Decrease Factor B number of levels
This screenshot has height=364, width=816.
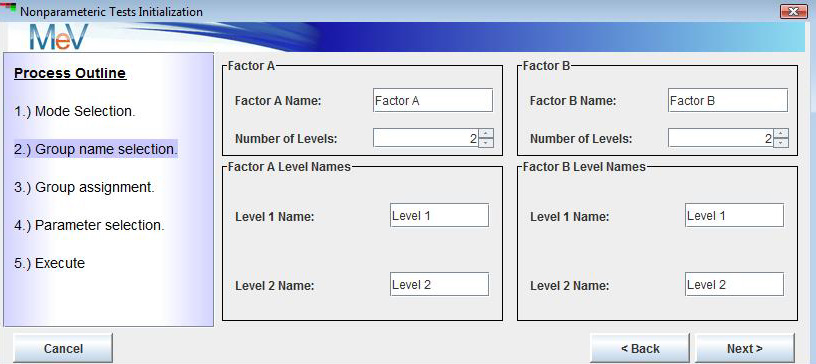click(781, 143)
